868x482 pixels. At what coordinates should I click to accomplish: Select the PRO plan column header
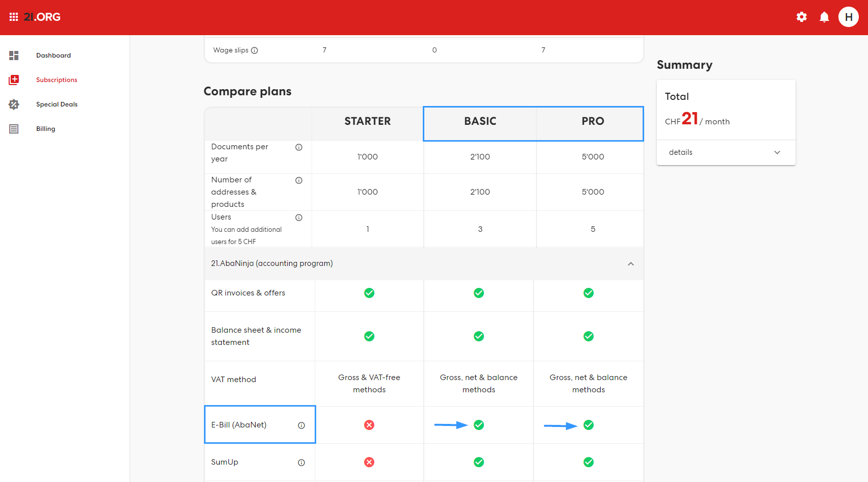593,121
